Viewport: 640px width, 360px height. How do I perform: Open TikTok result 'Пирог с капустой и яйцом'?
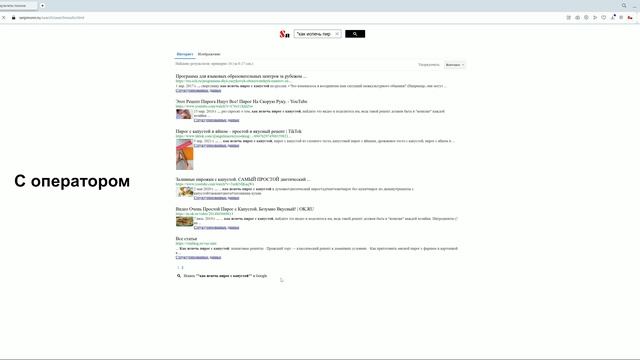238,131
